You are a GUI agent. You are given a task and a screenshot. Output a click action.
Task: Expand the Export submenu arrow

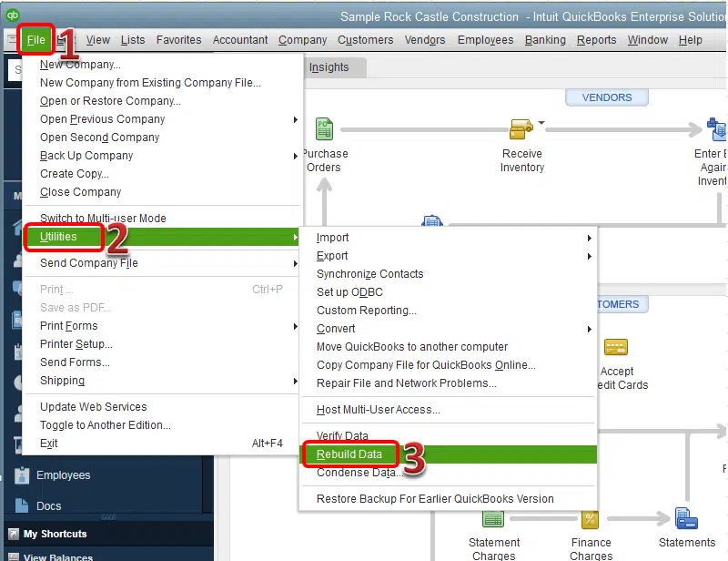[x=589, y=256]
